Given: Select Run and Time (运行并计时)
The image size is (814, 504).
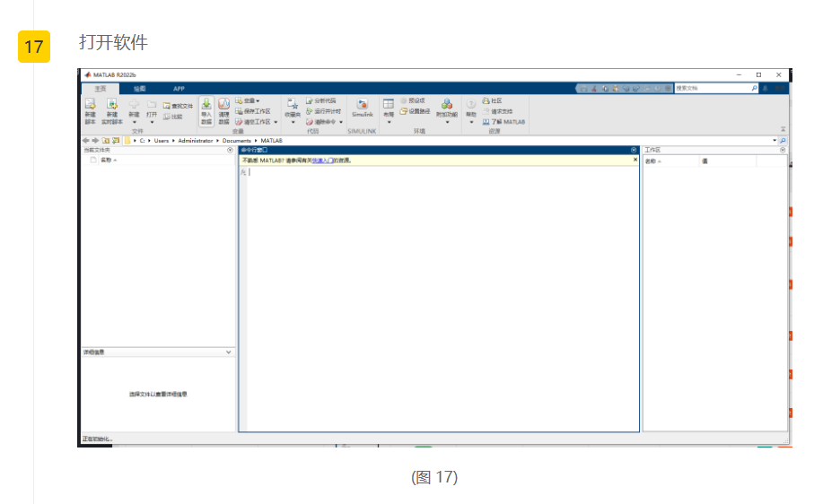Looking at the screenshot, I should tap(323, 111).
